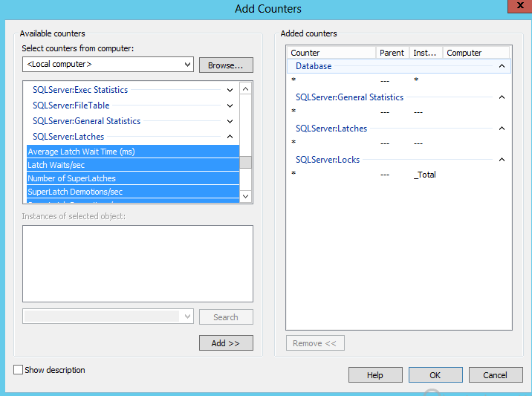Click the counters list scrollbar thumb
Image resolution: width=532 pixels, height=396 pixels.
point(246,162)
